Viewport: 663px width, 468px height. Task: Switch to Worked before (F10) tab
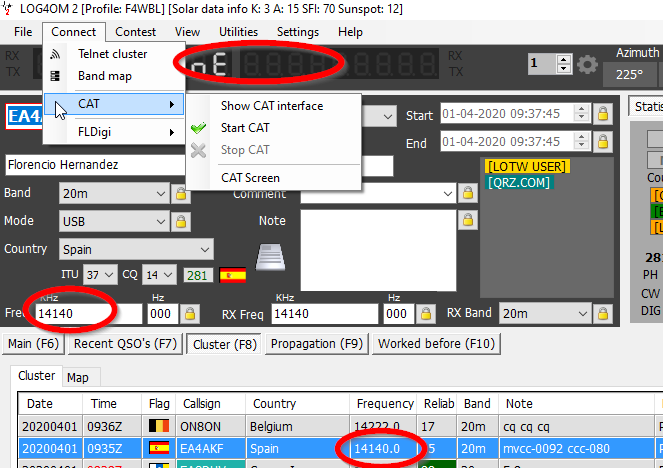tap(436, 344)
